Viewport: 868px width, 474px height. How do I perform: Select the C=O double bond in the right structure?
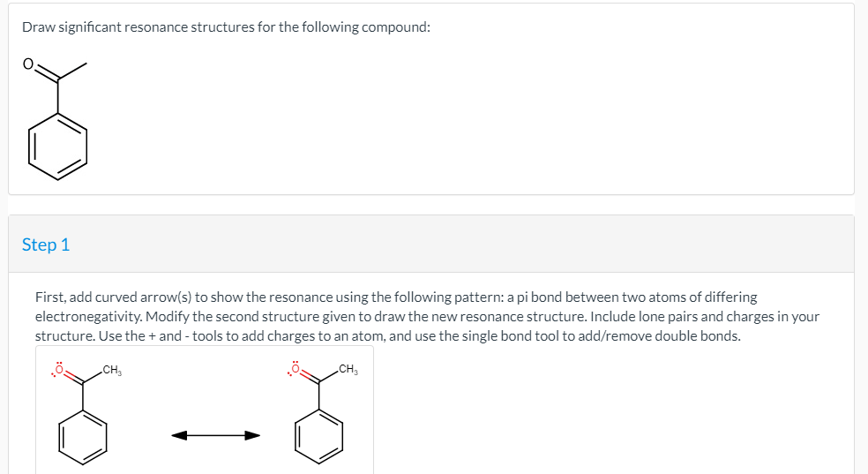(310, 377)
